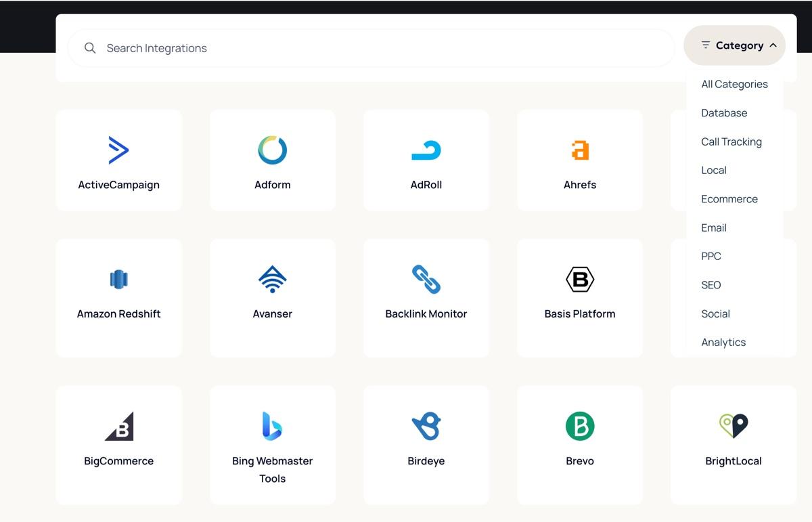Select Analytics category option

[723, 342]
